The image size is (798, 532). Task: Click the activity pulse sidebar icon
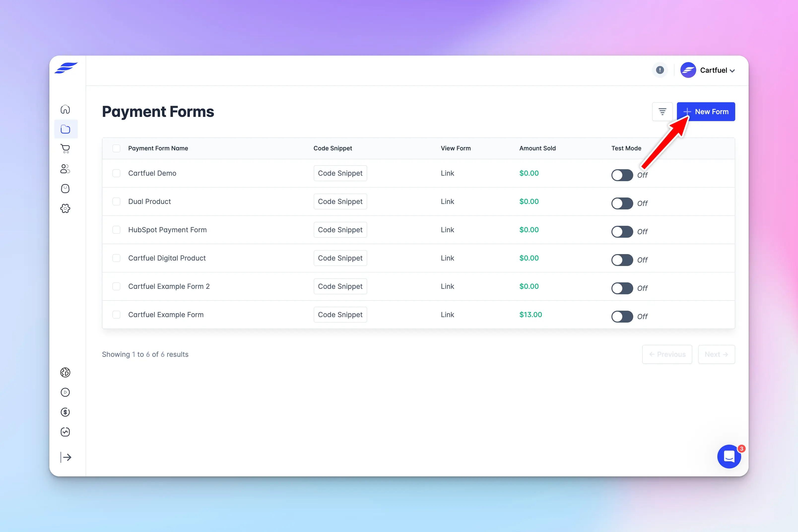tap(65, 432)
